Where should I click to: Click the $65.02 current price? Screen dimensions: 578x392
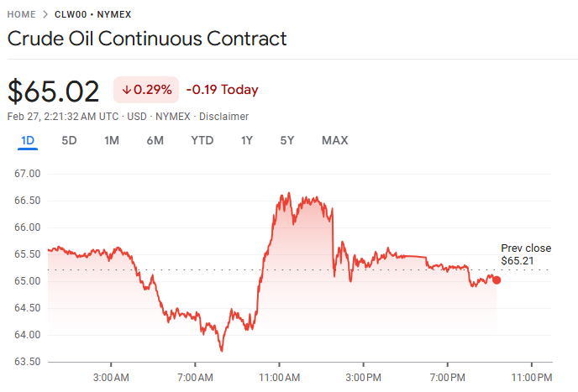pyautogui.click(x=54, y=91)
